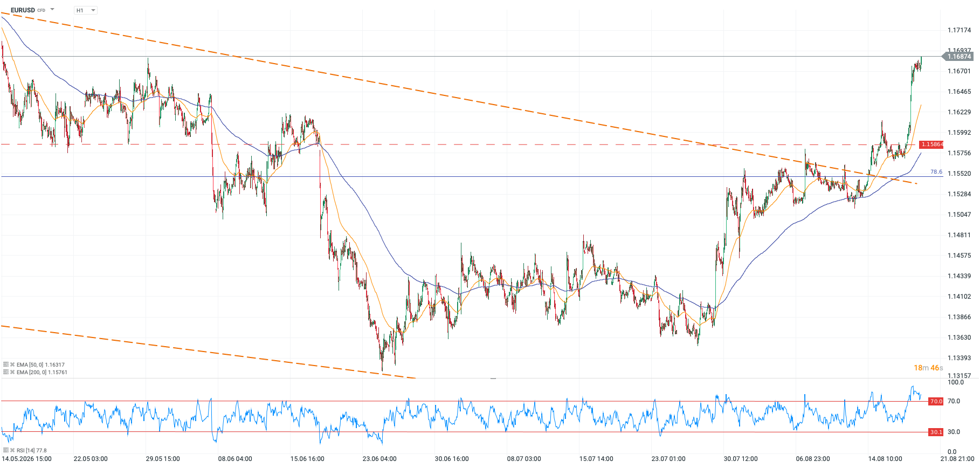The height and width of the screenshot is (468, 980).
Task: Click the 23.06 04:00 time axis label
Action: [379, 459]
